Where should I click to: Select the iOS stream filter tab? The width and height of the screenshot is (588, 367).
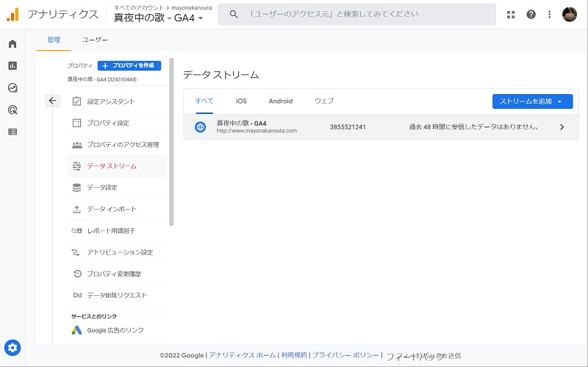(x=241, y=101)
